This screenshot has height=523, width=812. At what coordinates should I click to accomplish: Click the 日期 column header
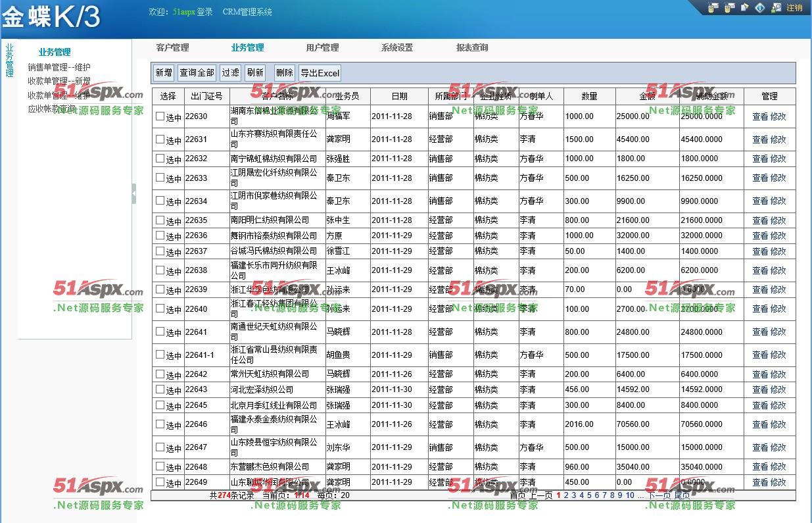(399, 96)
